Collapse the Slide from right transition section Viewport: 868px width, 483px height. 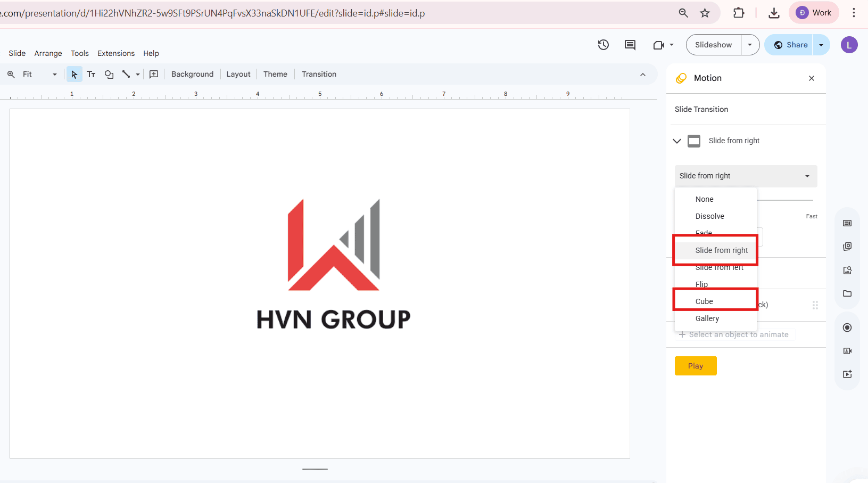(x=676, y=141)
